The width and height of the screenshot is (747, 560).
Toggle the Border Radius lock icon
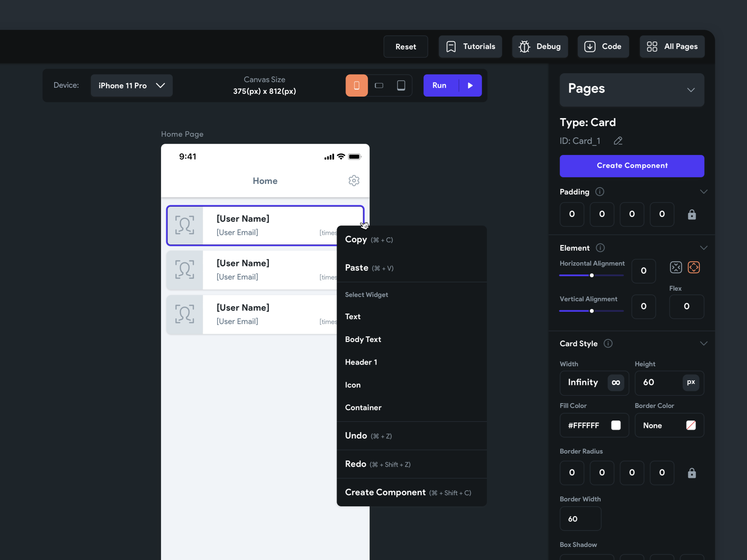pyautogui.click(x=691, y=473)
